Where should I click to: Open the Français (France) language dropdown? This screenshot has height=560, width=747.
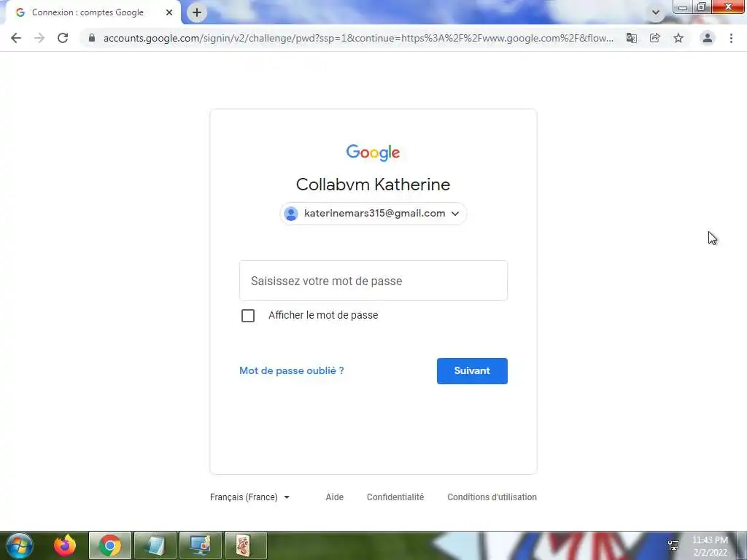249,497
